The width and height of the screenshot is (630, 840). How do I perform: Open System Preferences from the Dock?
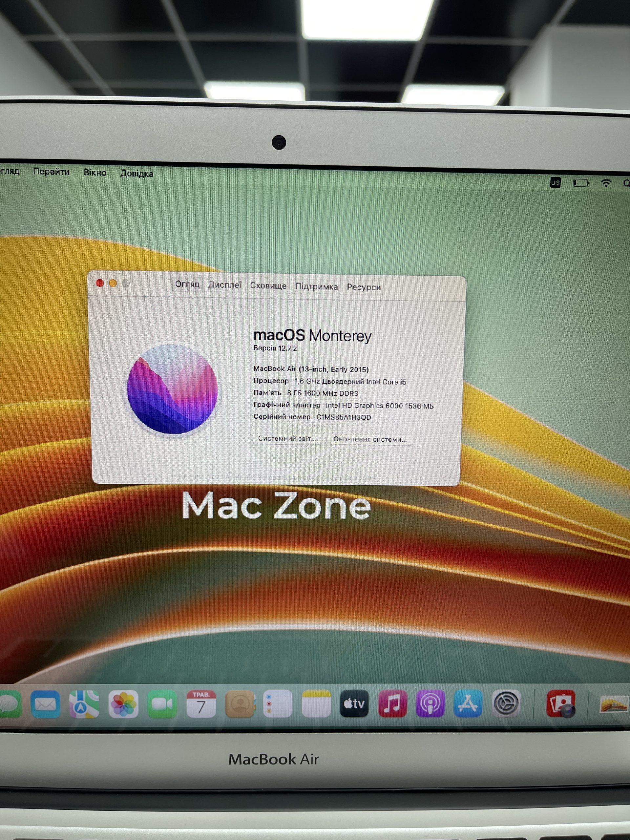[x=506, y=704]
